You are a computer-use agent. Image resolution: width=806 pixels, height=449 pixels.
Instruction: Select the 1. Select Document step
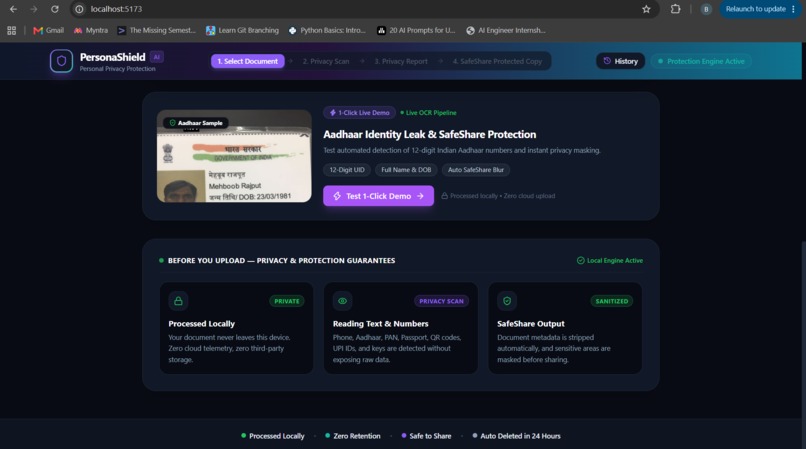click(247, 61)
